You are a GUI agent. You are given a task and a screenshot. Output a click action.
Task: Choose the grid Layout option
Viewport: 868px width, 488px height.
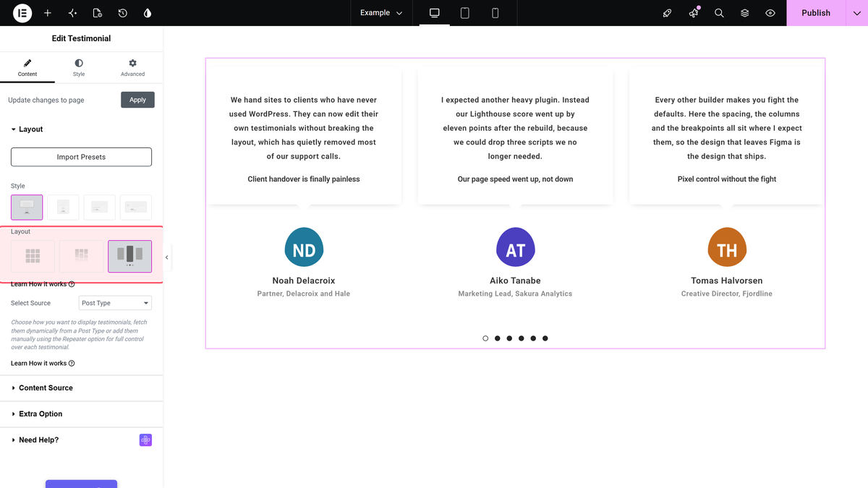[x=33, y=256]
